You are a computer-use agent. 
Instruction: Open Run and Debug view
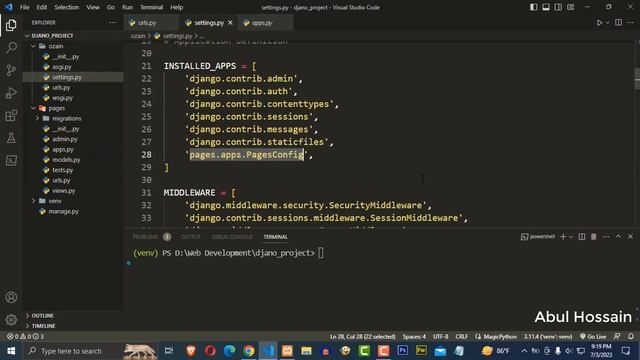pyautogui.click(x=11, y=93)
